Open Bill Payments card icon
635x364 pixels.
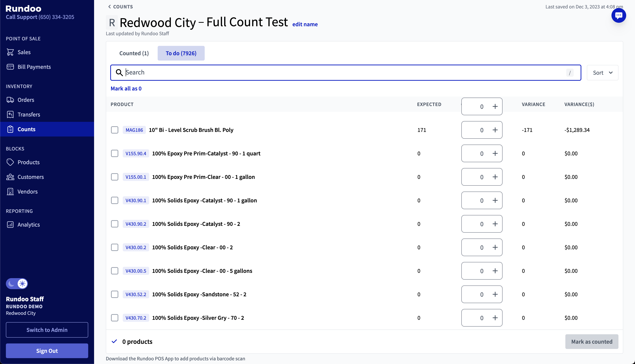[10, 67]
